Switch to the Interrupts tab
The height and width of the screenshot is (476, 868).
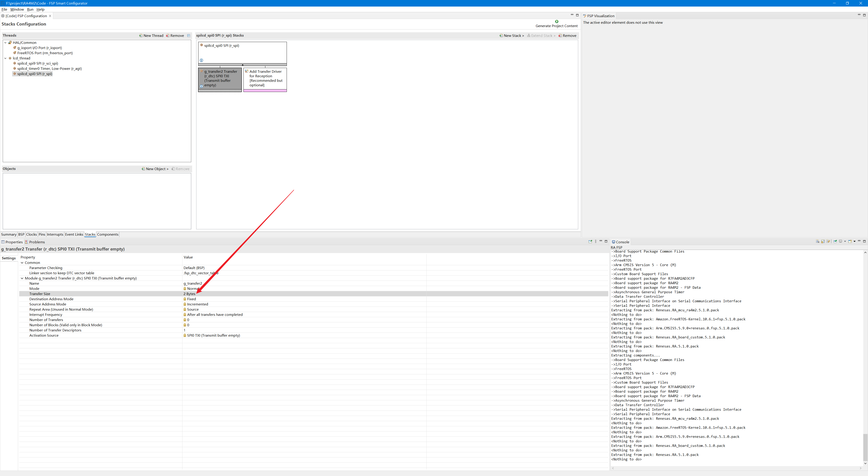tap(55, 234)
